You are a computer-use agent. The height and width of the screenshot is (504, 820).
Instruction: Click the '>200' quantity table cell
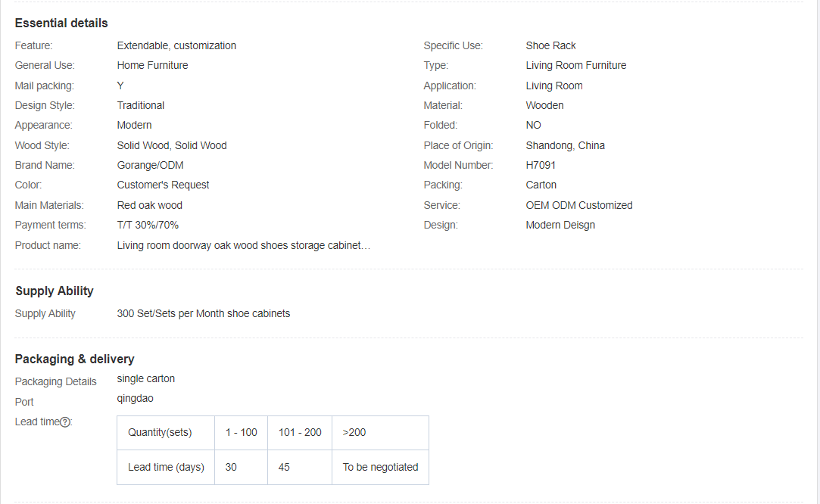click(x=354, y=433)
